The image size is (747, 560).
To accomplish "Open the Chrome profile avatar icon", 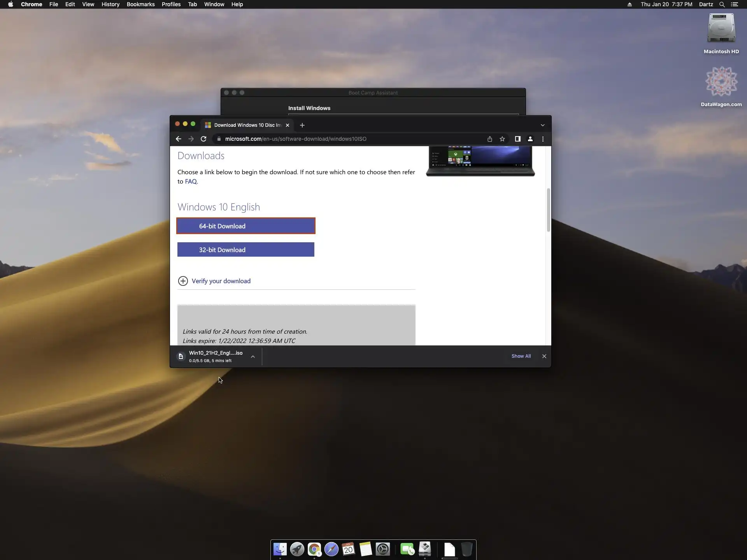I will click(x=530, y=139).
